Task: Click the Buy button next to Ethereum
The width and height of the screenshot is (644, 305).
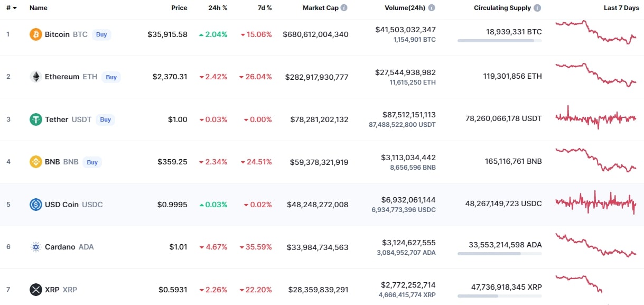Action: (x=111, y=77)
